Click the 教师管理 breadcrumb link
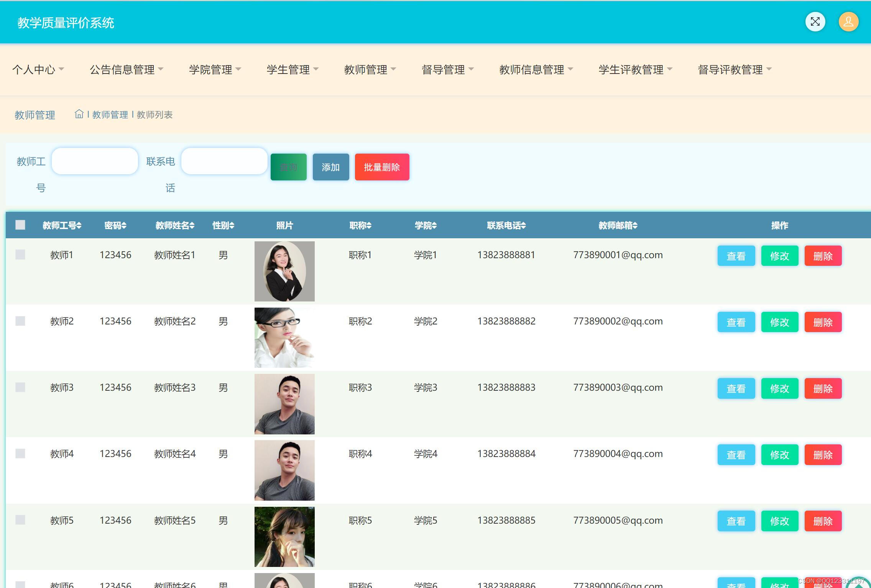This screenshot has height=588, width=871. coord(110,115)
